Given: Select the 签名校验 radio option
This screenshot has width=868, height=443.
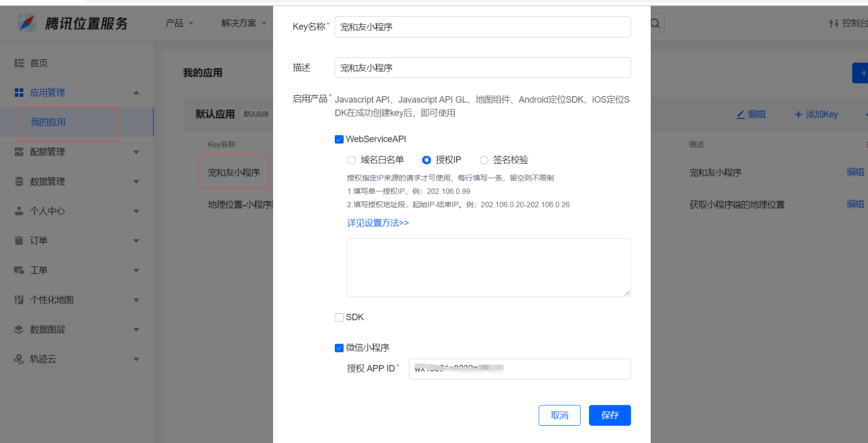Looking at the screenshot, I should 484,160.
